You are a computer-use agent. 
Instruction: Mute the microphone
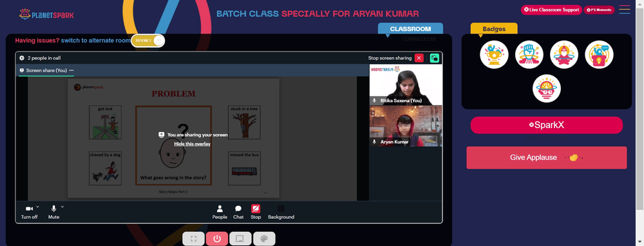(53, 212)
